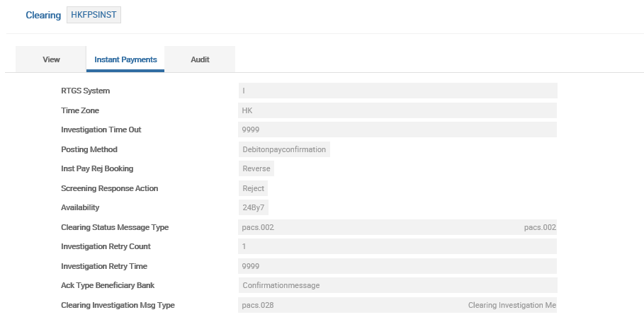The height and width of the screenshot is (322, 644).
Task: Open the Audit tab
Action: pos(200,59)
